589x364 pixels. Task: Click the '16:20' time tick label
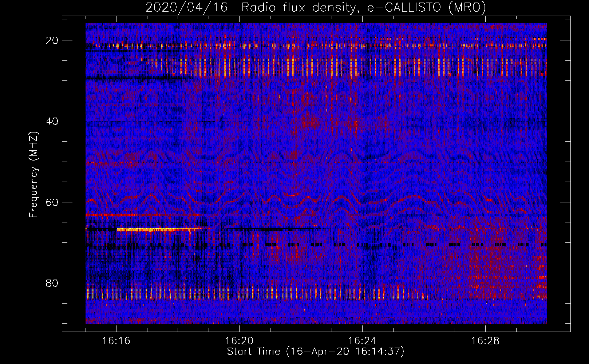pyautogui.click(x=239, y=341)
